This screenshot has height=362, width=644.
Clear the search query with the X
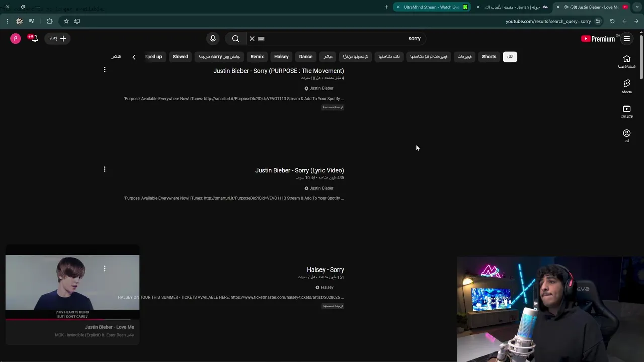click(252, 38)
